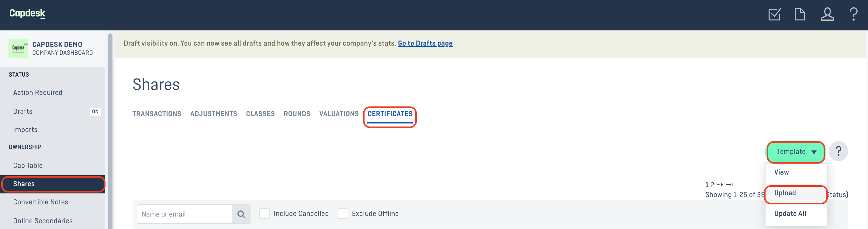Open the documents page icon in header
868x229 pixels.
(800, 15)
